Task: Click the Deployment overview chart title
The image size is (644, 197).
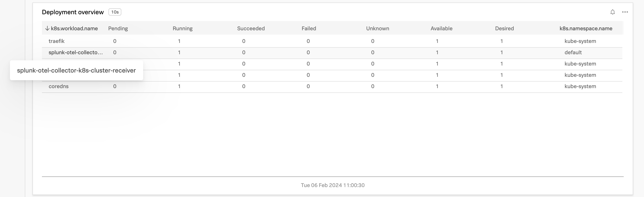Action: pos(73,12)
